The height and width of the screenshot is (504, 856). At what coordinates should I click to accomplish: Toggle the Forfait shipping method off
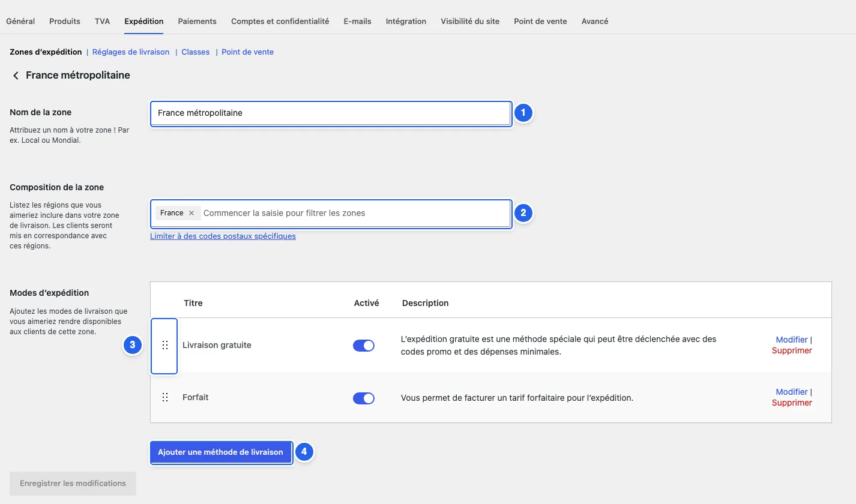[364, 398]
